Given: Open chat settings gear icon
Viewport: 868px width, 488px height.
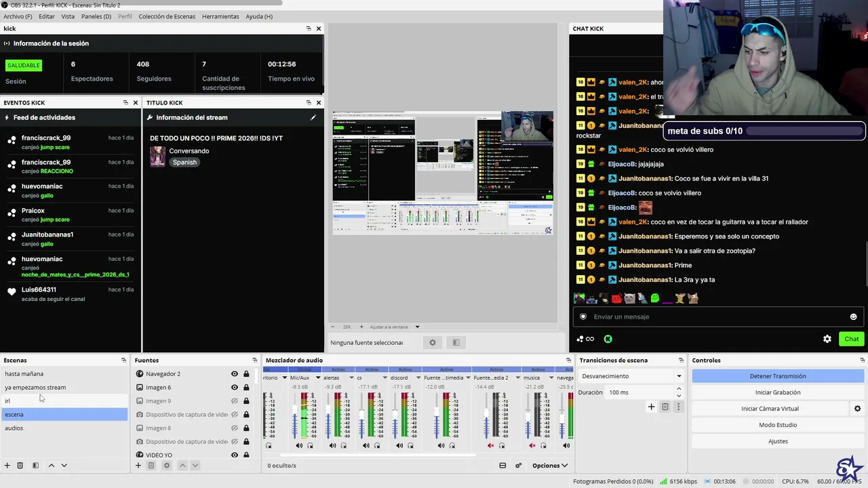Looking at the screenshot, I should 827,339.
